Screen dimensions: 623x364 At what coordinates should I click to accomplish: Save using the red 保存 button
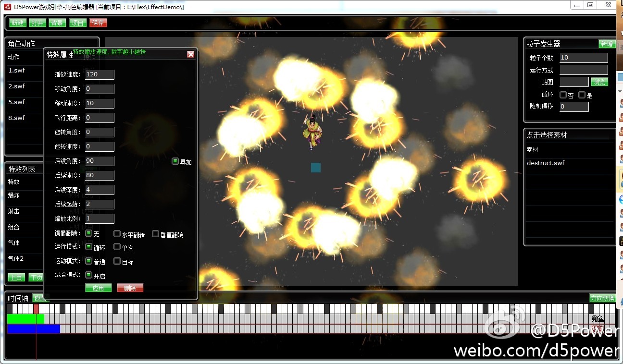click(x=98, y=23)
